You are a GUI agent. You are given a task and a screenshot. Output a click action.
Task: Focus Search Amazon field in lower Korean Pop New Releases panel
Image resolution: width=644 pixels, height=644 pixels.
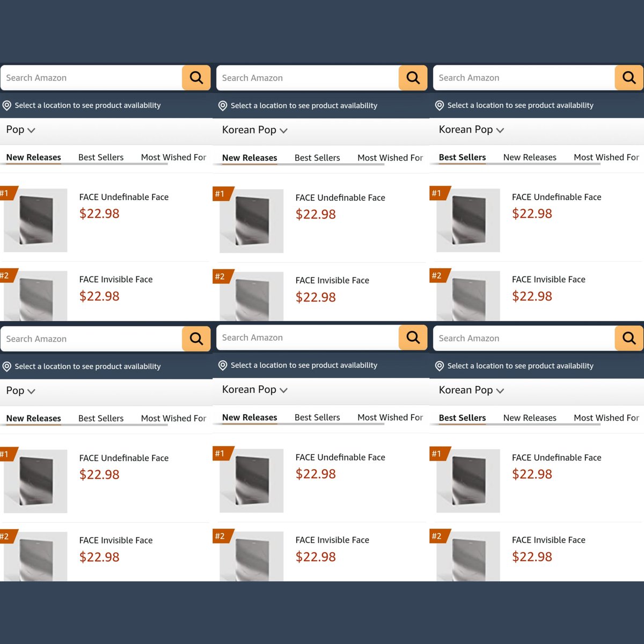pyautogui.click(x=308, y=338)
